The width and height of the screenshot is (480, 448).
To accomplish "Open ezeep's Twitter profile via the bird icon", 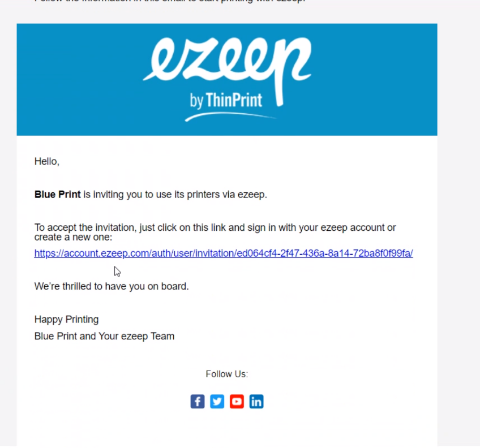I will pyautogui.click(x=217, y=402).
